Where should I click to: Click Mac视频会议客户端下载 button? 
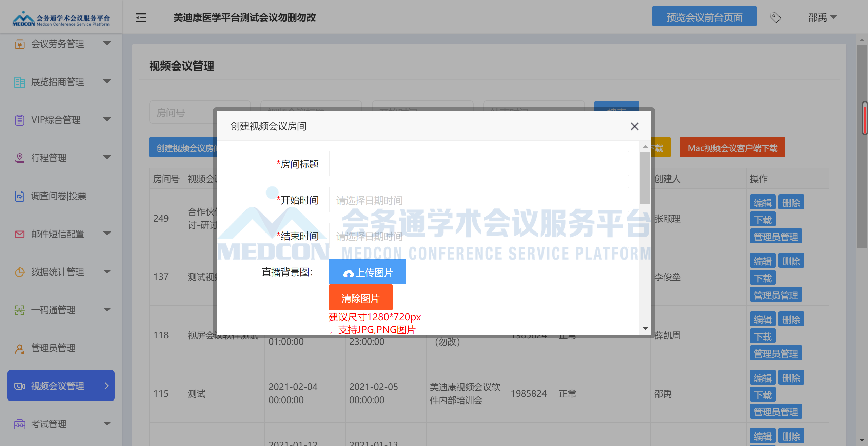pos(732,147)
